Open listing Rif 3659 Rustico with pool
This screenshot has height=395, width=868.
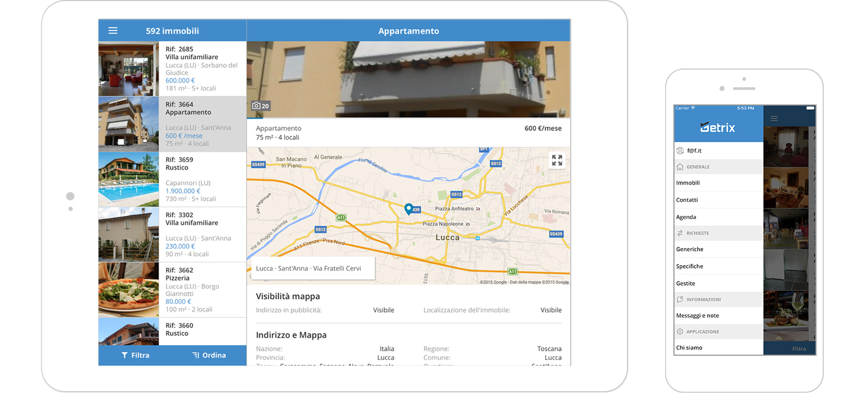pyautogui.click(x=172, y=180)
